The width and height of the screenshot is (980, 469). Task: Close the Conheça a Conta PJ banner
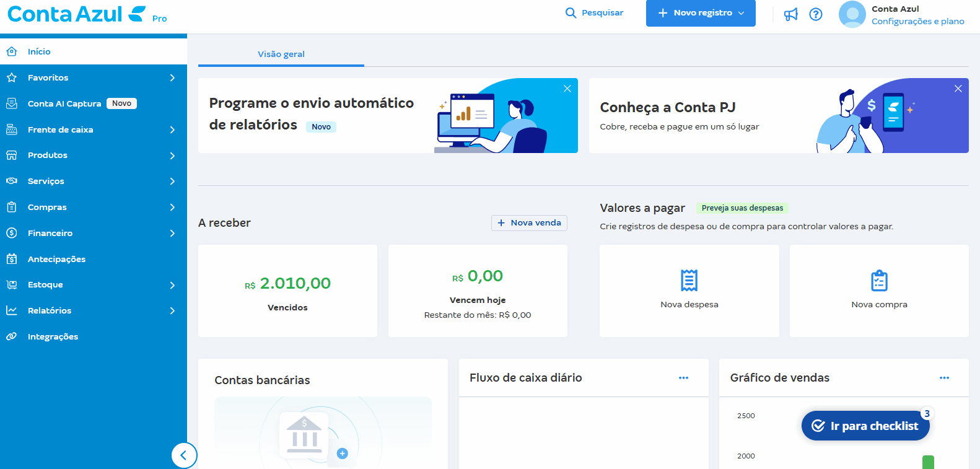click(x=958, y=89)
